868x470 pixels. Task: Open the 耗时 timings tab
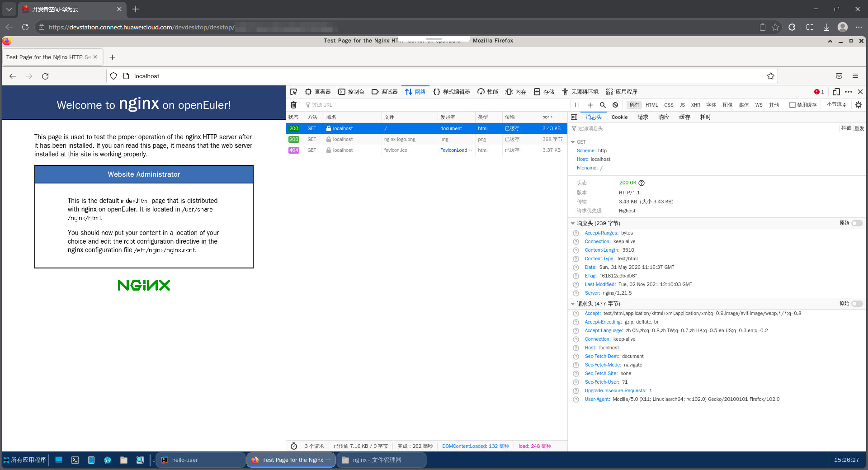pos(705,117)
